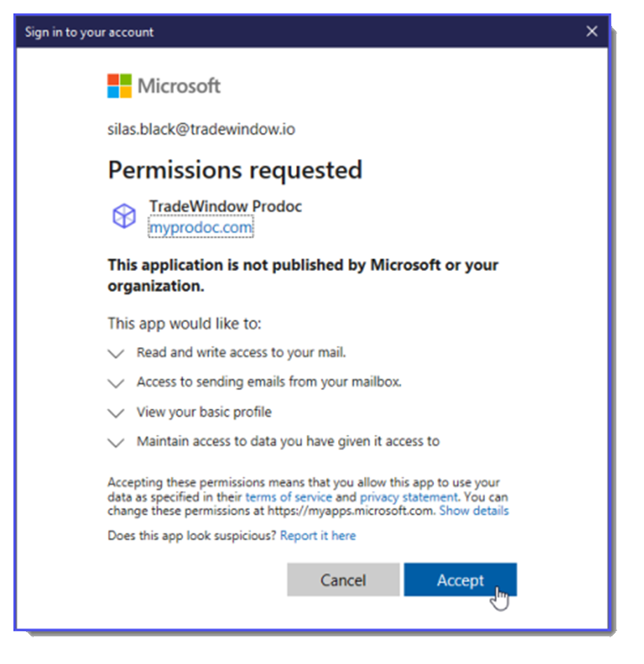Open the myprodoc.com link

point(201,227)
